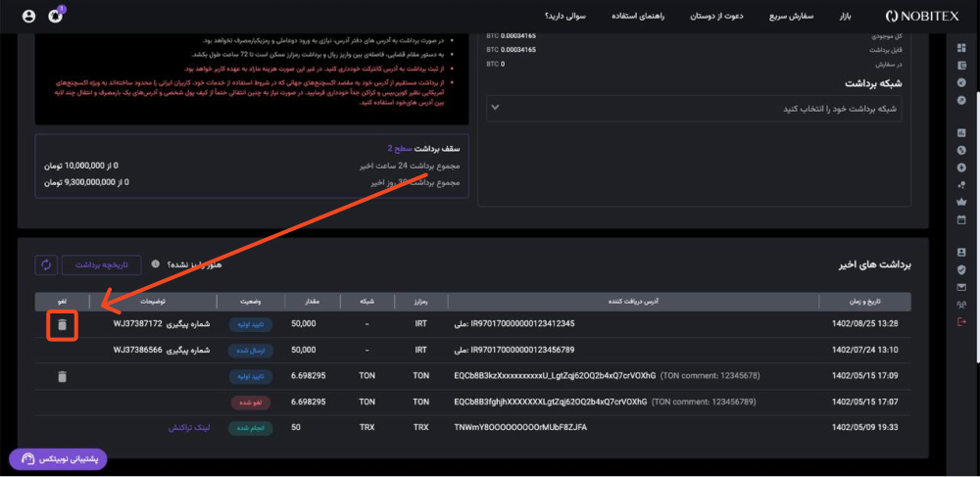Image resolution: width=980 pixels, height=477 pixels.
Task: Click the info icon beside 'هنوز واریز نشده؟'
Action: 155,264
